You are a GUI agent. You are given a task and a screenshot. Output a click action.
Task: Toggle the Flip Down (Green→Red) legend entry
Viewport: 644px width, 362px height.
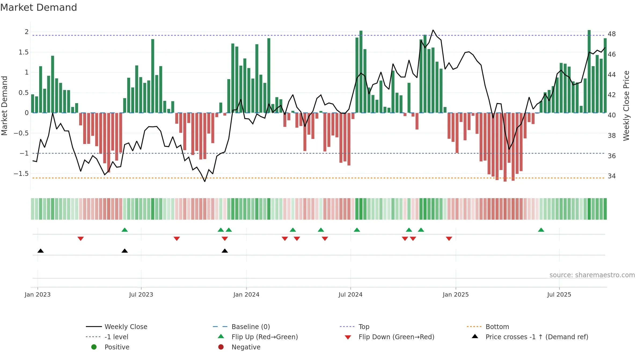pos(389,337)
